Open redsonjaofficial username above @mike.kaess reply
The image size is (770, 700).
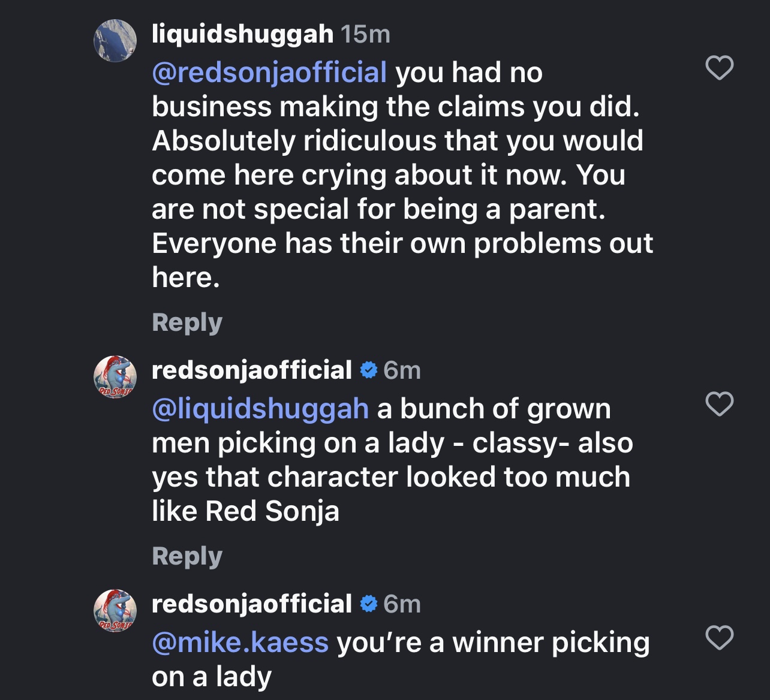[x=252, y=604]
